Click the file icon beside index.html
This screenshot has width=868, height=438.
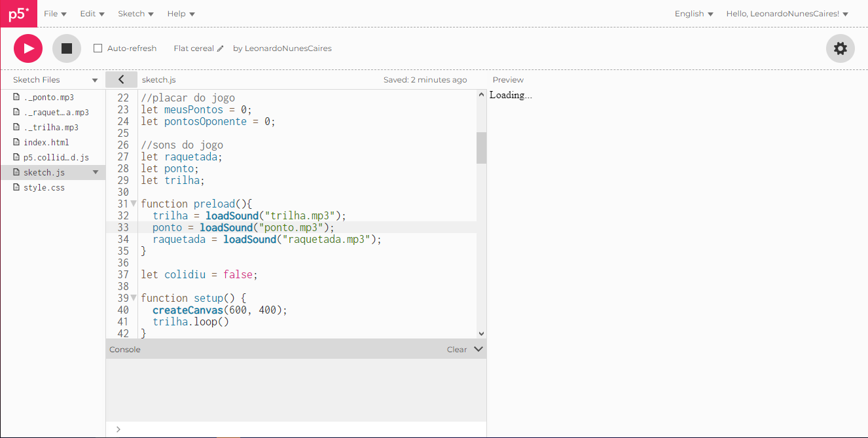point(16,142)
